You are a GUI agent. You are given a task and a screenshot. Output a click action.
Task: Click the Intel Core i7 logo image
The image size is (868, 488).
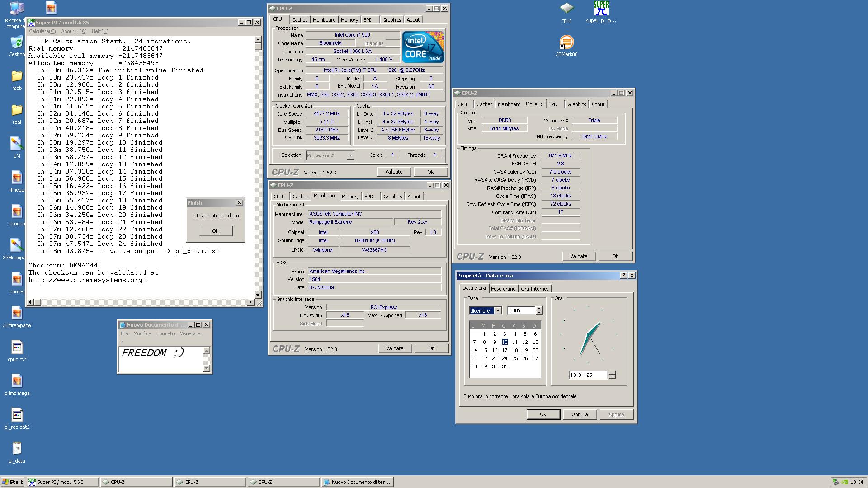[x=423, y=47]
